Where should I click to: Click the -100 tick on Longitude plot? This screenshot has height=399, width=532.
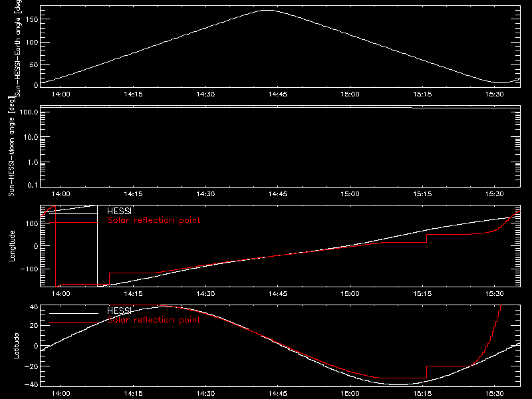29,269
